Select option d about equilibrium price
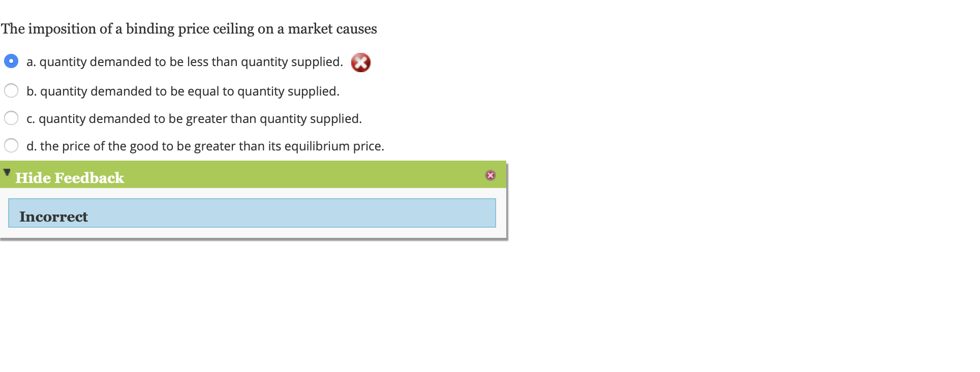This screenshot has height=372, width=980. [x=11, y=145]
